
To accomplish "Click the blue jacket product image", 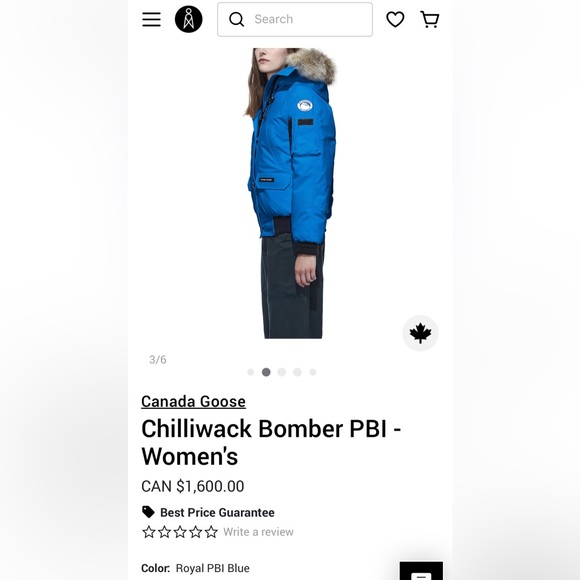I will point(290,193).
